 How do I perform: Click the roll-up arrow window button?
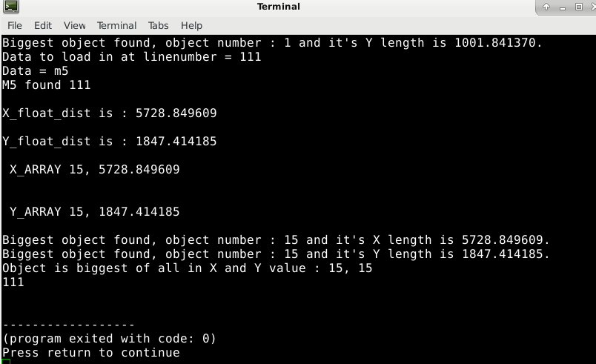tap(546, 7)
